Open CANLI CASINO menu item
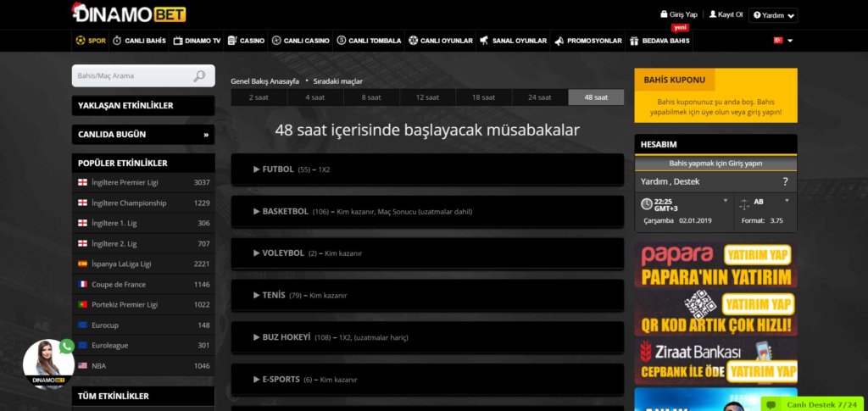The image size is (868, 411). coord(300,41)
